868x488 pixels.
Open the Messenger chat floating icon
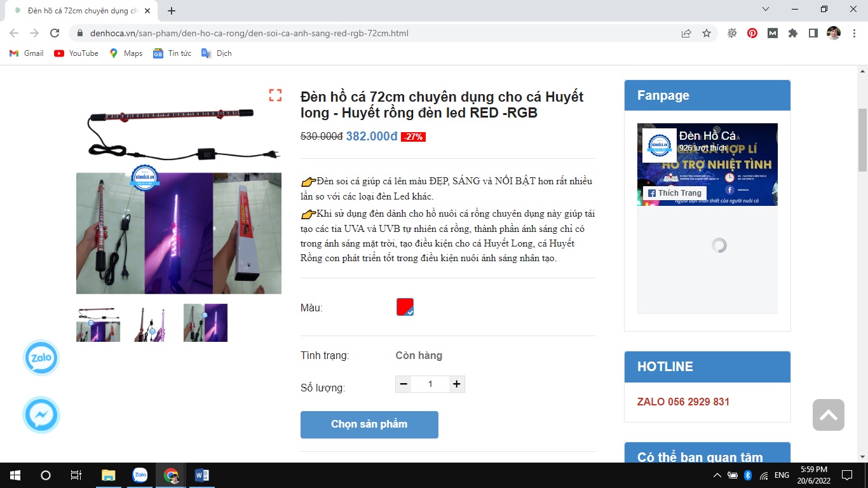pos(41,416)
